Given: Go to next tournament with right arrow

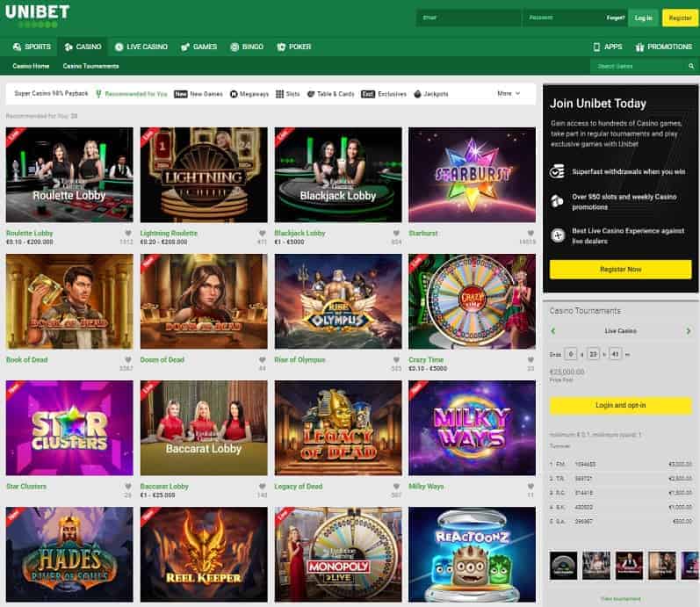Looking at the screenshot, I should tap(689, 331).
